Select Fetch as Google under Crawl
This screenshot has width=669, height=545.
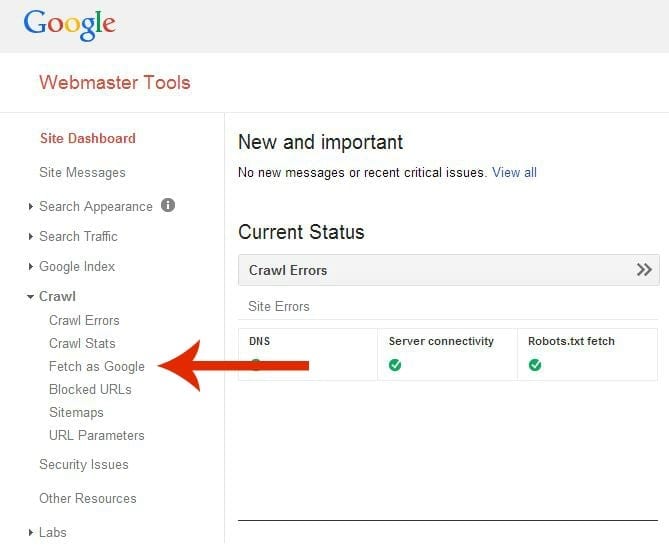pos(97,367)
